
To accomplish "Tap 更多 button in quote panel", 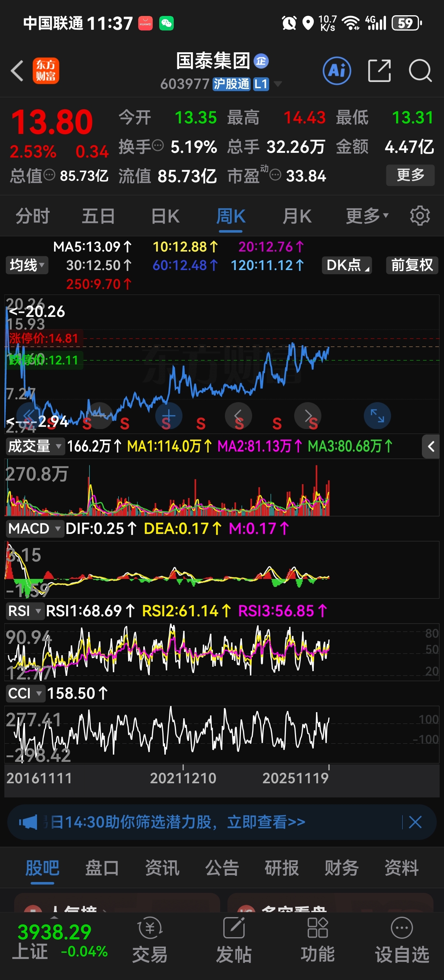I will (410, 175).
